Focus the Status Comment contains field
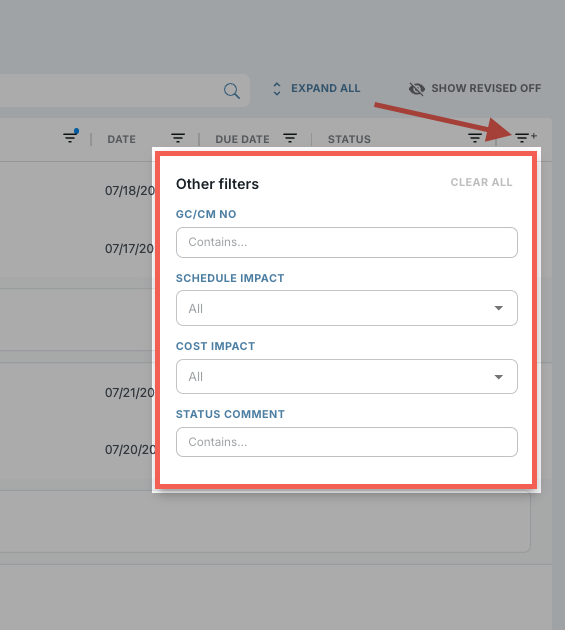565x630 pixels. (x=347, y=442)
